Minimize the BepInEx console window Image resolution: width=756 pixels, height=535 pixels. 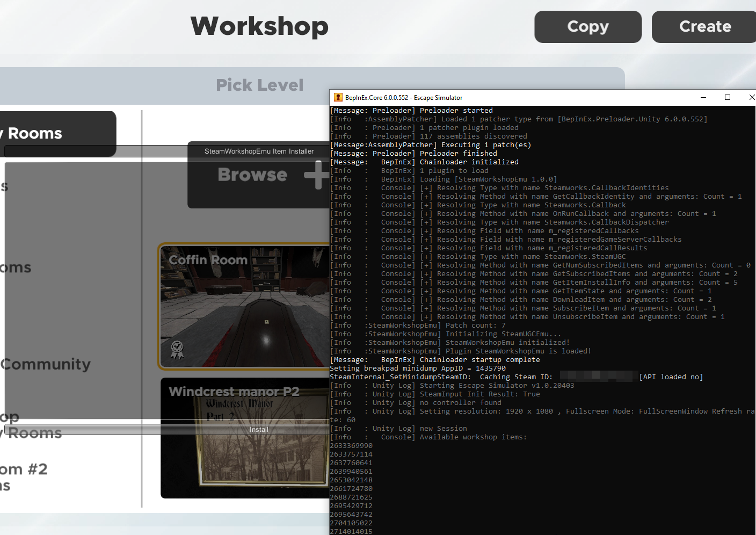coord(703,97)
